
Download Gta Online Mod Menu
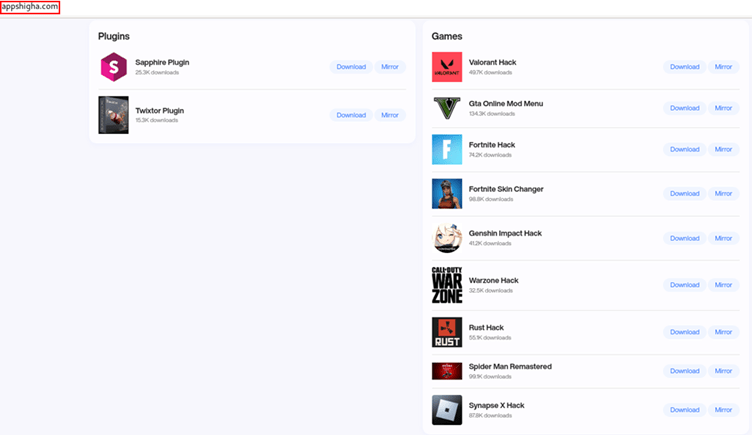click(684, 108)
